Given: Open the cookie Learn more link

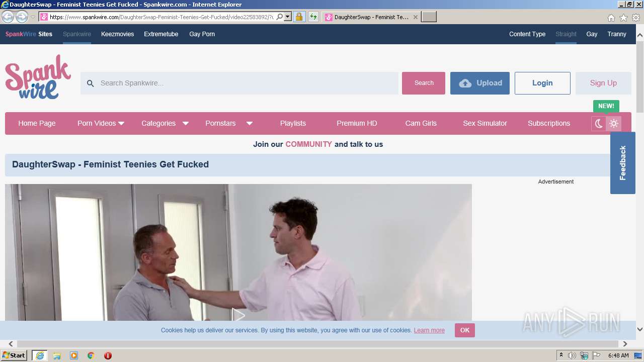Looking at the screenshot, I should point(429,330).
